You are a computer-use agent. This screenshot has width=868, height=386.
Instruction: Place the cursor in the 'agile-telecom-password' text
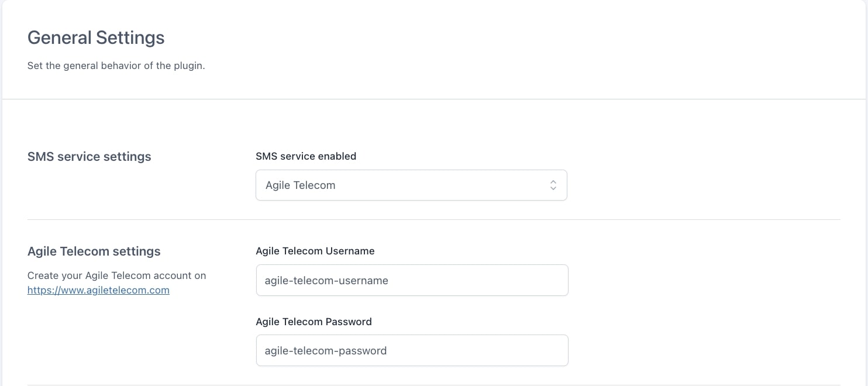[326, 351]
